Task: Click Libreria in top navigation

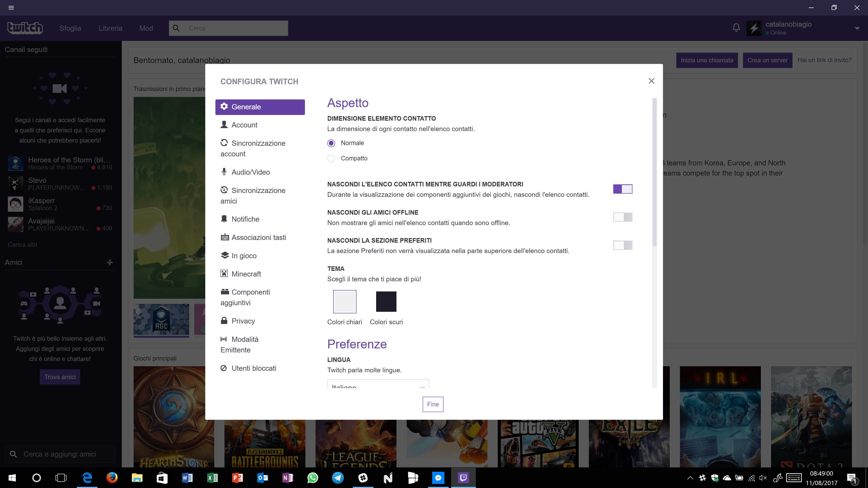Action: (110, 28)
